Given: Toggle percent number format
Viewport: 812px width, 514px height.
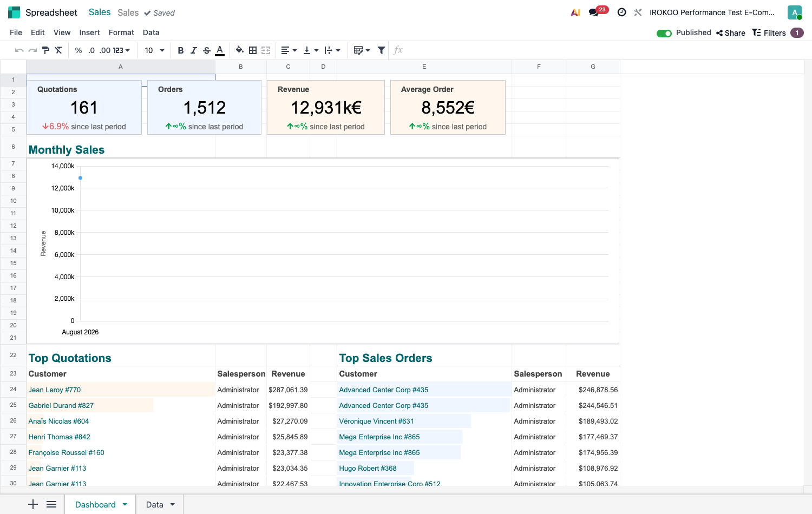Looking at the screenshot, I should point(78,50).
